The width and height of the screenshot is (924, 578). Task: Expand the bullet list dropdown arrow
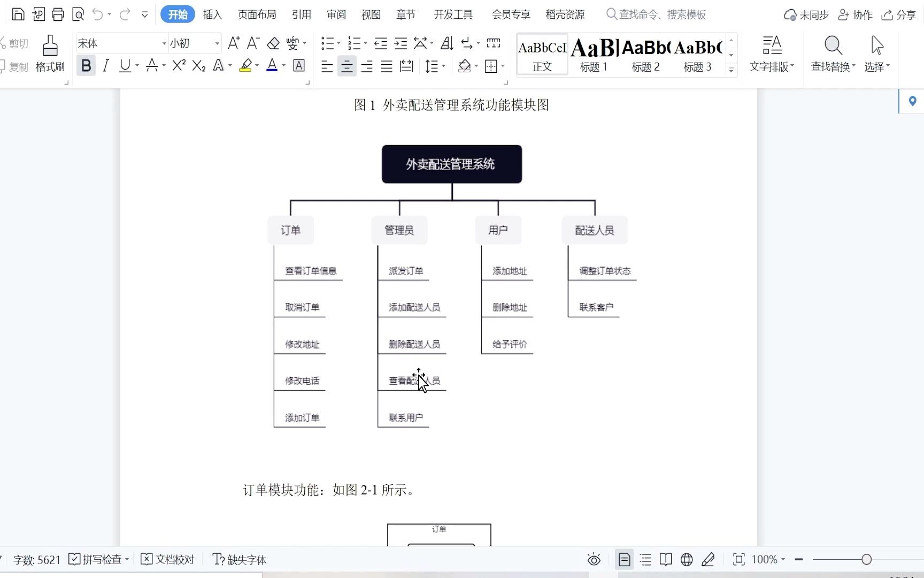tap(338, 43)
